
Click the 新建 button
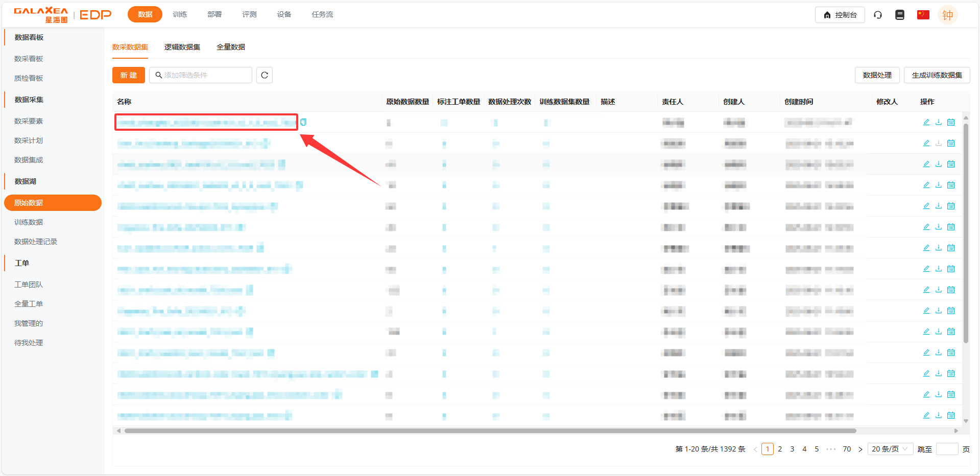[x=129, y=75]
